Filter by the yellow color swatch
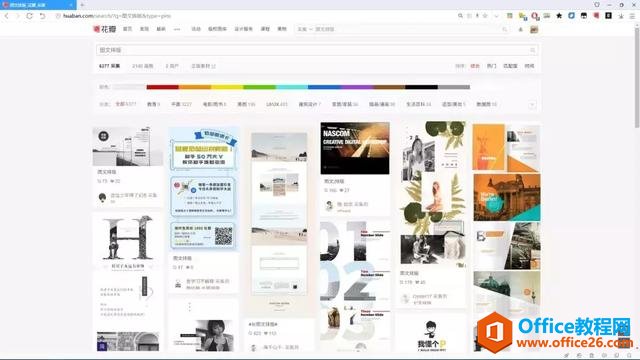Image resolution: width=640 pixels, height=360 pixels. 227,87
